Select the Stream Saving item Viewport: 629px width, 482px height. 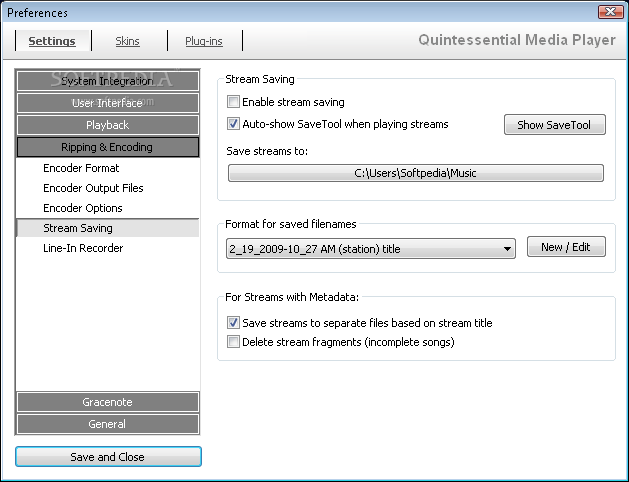point(108,228)
